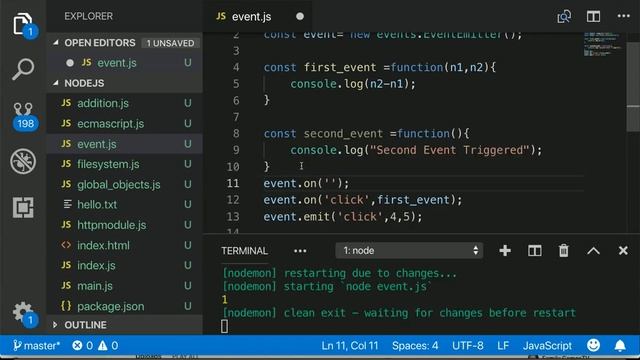This screenshot has height=360, width=640.
Task: Click the editor minimap preview
Action: point(603,44)
